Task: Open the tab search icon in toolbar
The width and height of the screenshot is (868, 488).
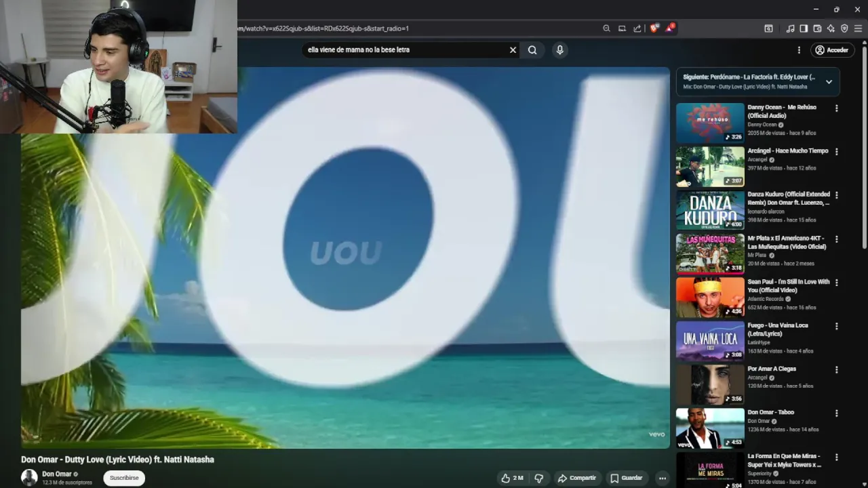Action: (x=768, y=28)
